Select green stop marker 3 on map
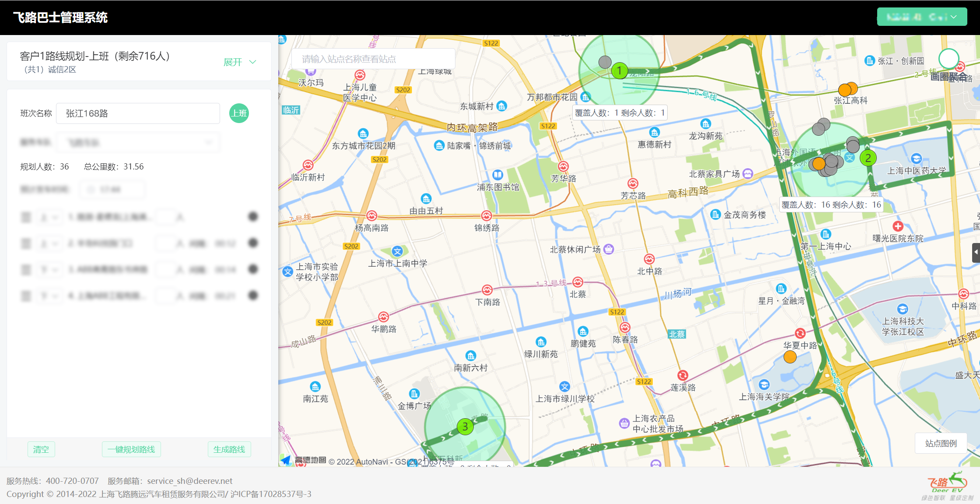 pyautogui.click(x=465, y=426)
